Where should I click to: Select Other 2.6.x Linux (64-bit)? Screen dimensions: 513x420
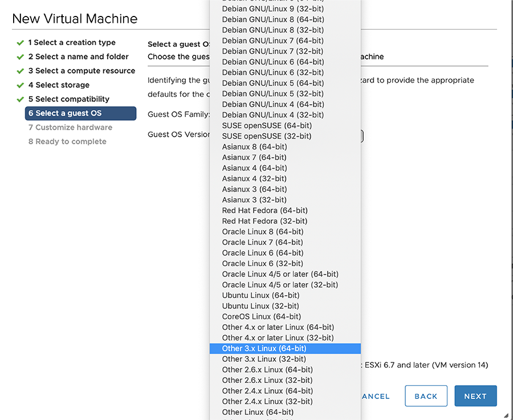click(x=285, y=370)
